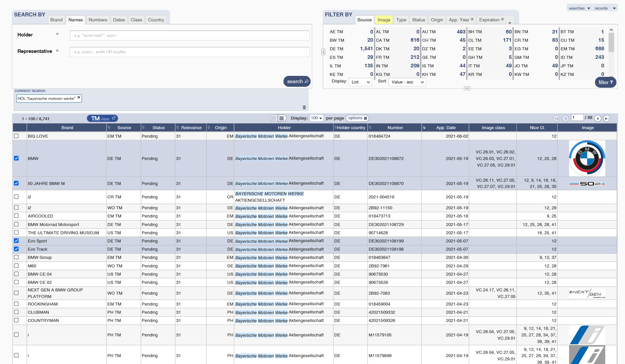Uncheck the BMW trademark row checkbox
This screenshot has width=625, height=364.
[16, 158]
